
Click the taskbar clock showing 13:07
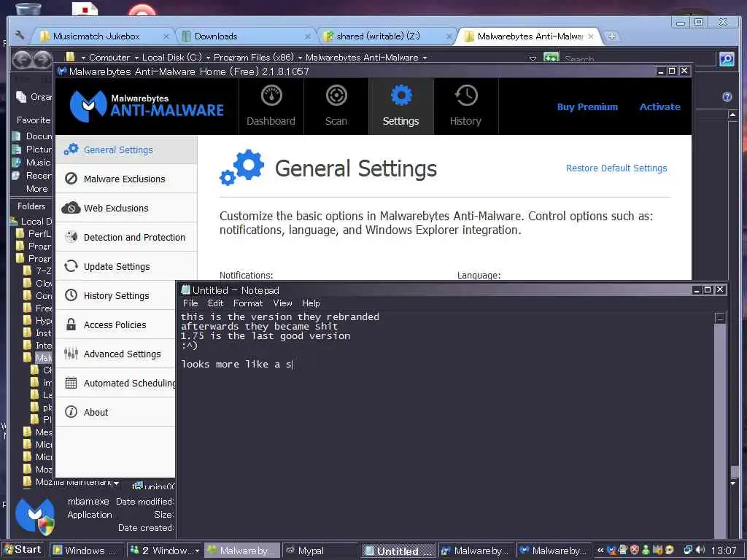724,551
